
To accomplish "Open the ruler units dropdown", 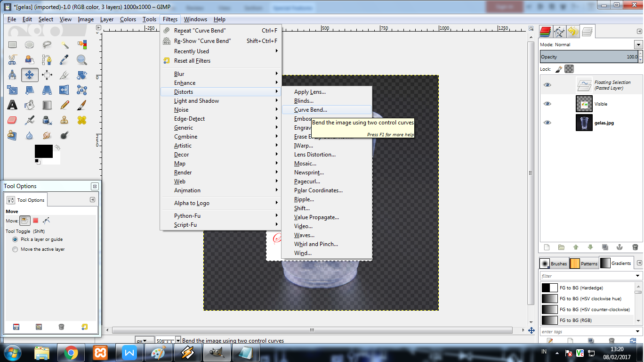I will click(144, 340).
